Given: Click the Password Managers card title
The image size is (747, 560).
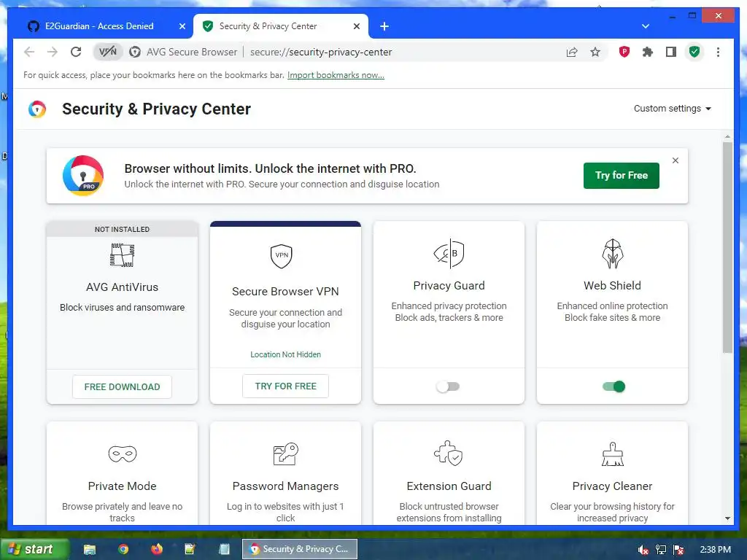Looking at the screenshot, I should point(285,486).
